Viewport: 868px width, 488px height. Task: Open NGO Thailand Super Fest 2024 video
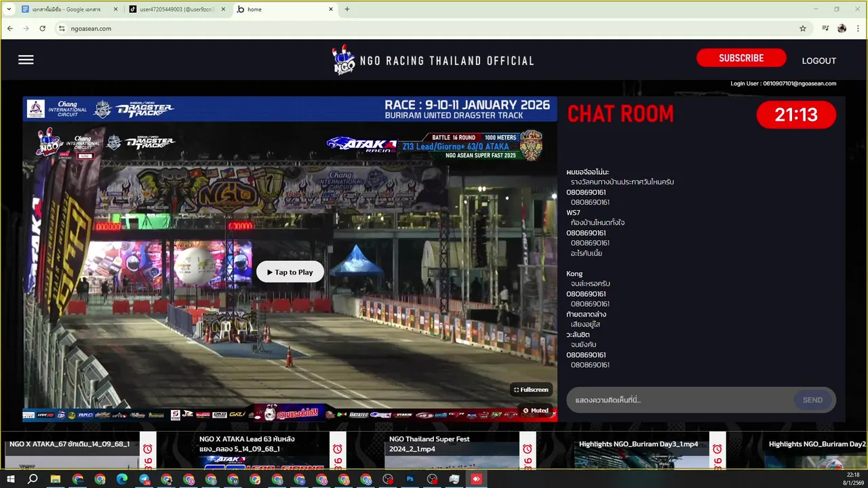pyautogui.click(x=451, y=451)
